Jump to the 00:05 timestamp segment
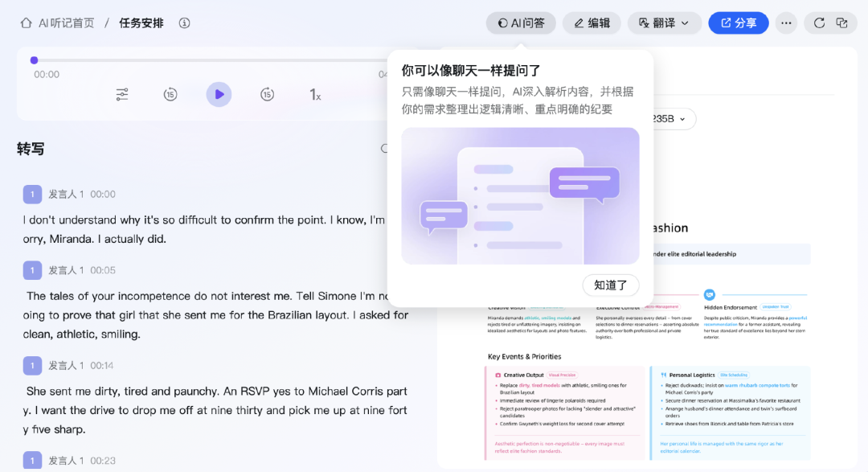Viewport: 868px width, 472px height. (x=103, y=270)
